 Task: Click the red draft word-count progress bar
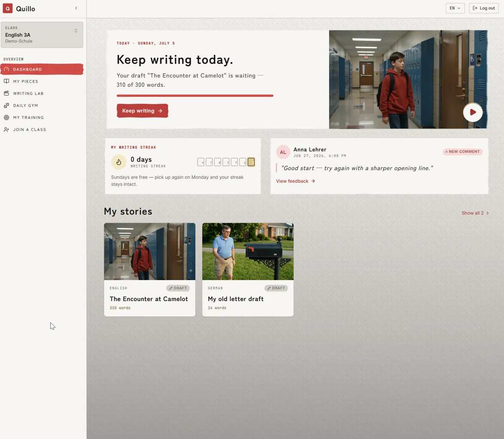point(195,96)
